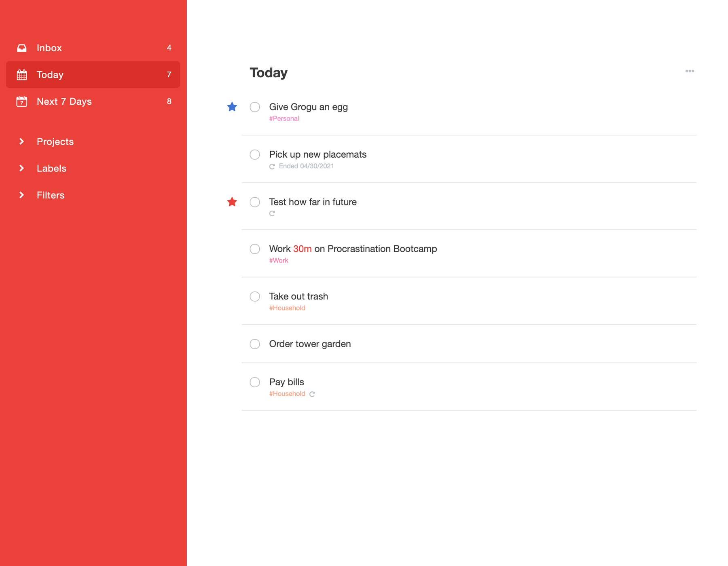Check off Pick up new placemats

[x=255, y=154]
